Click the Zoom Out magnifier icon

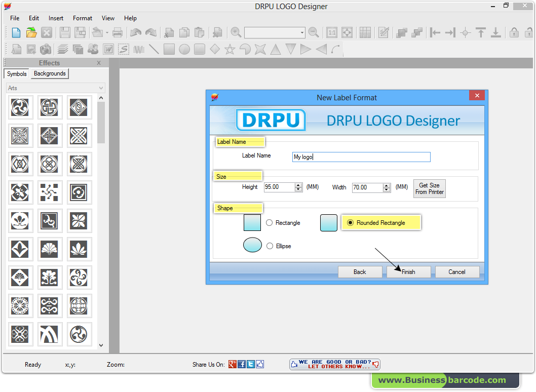point(314,32)
